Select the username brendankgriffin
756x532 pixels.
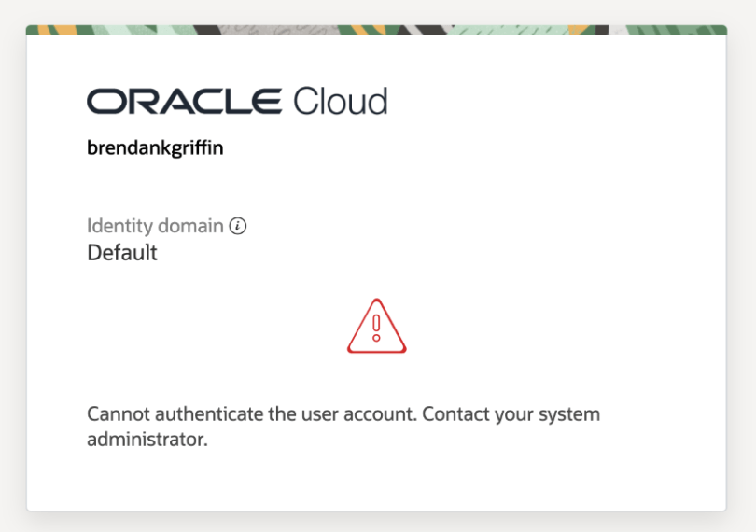pos(155,148)
